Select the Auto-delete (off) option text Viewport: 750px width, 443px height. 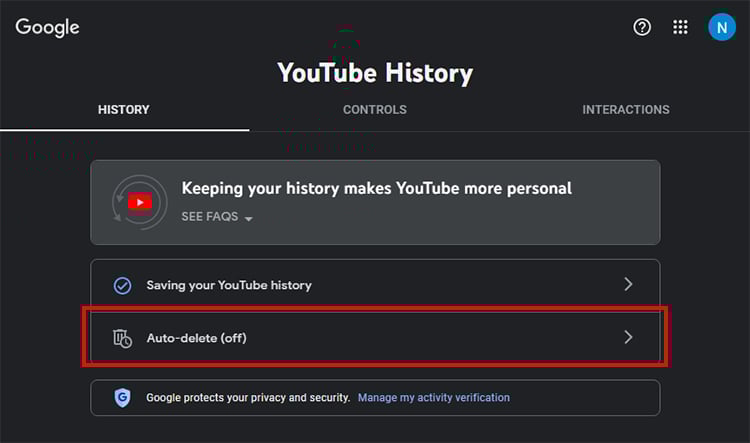pyautogui.click(x=196, y=338)
